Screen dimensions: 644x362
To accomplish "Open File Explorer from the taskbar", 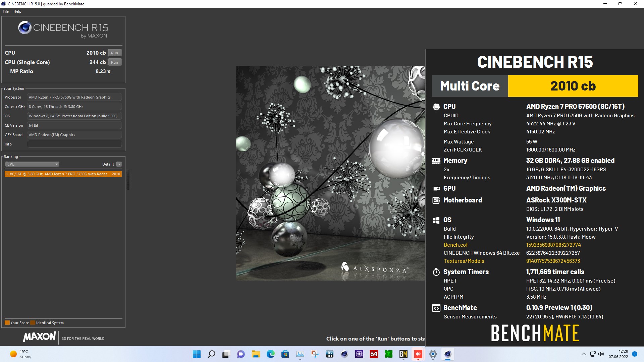I will coord(256,354).
